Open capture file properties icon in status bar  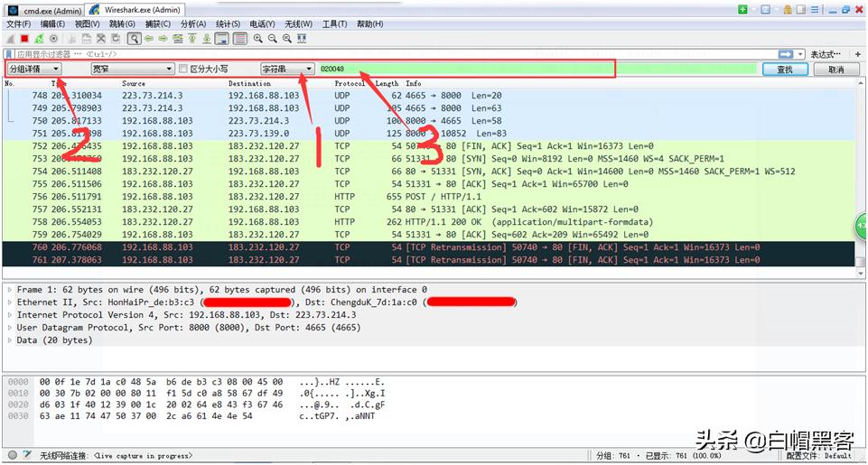(26, 455)
